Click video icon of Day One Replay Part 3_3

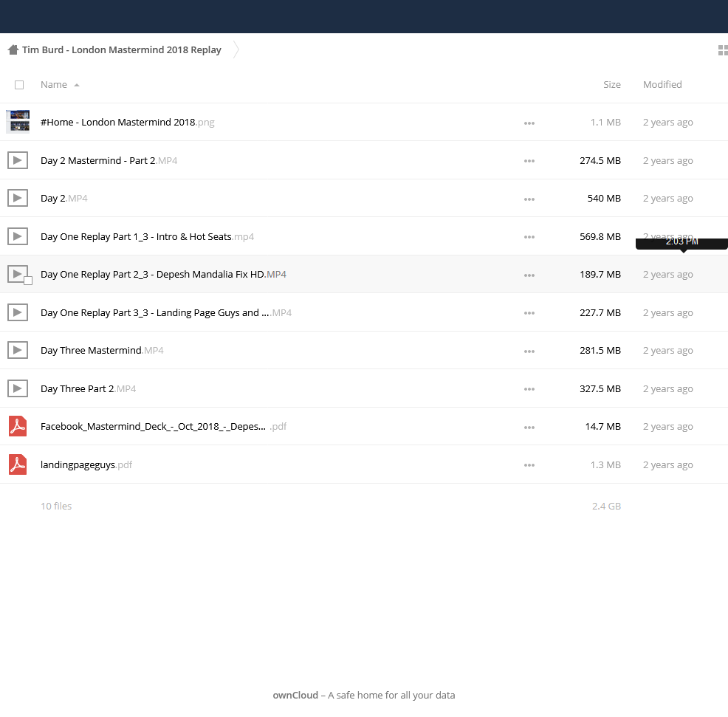pos(18,312)
